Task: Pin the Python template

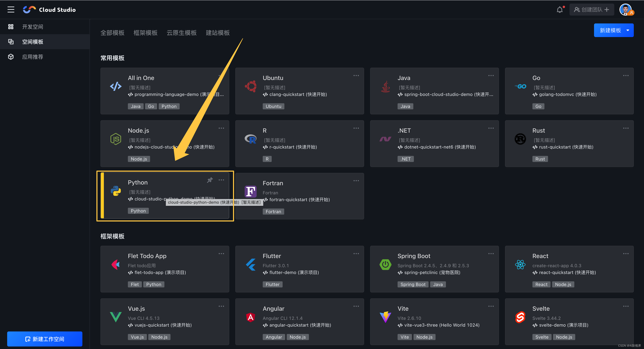Action: point(210,180)
